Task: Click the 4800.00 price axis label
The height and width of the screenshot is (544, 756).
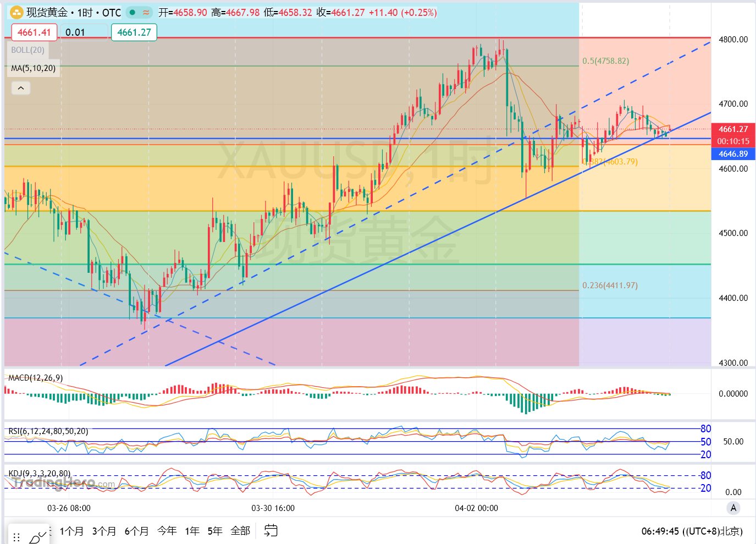Action: point(733,40)
